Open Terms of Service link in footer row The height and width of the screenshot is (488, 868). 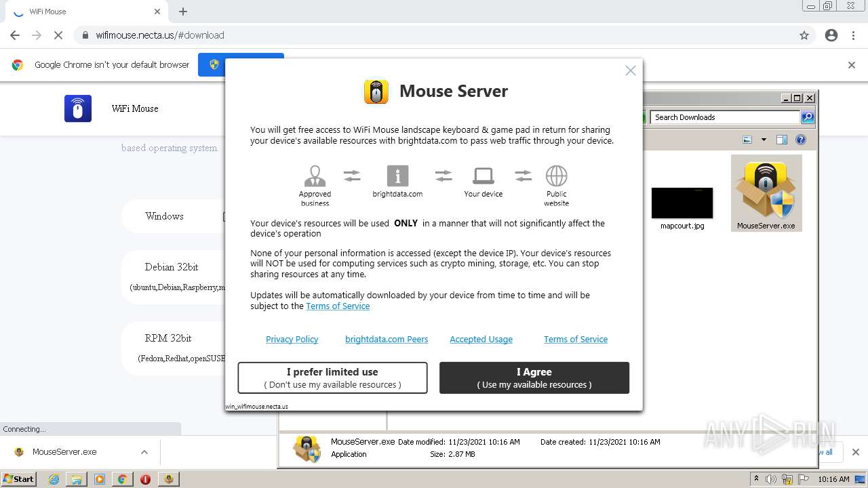(x=576, y=340)
